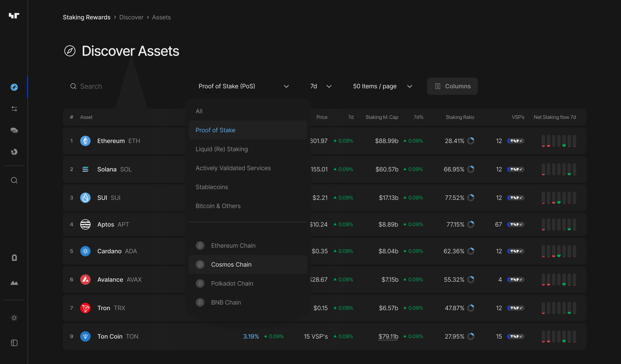Click the mountain chart sidebar icon

coord(14,283)
